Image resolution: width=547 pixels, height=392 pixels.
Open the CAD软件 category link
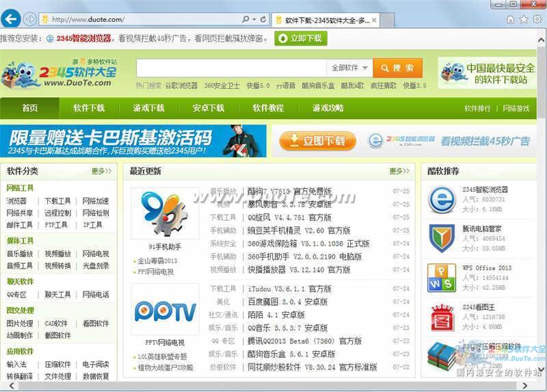pos(56,324)
